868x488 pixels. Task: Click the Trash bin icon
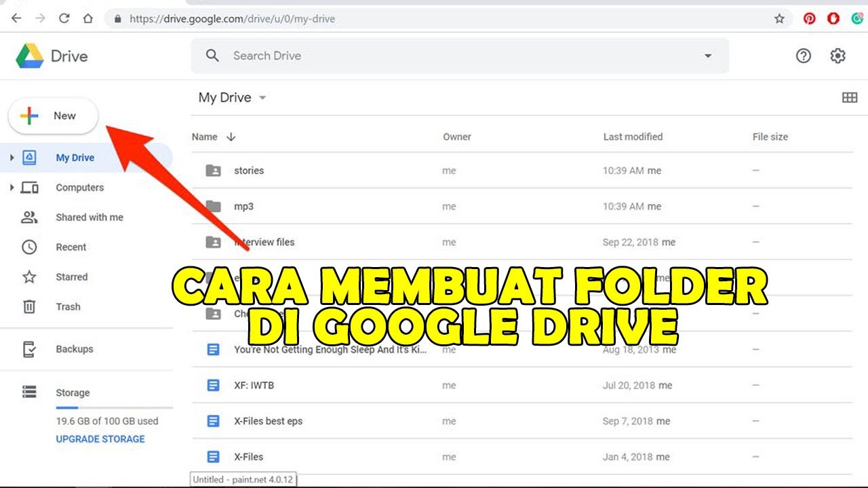(x=29, y=306)
